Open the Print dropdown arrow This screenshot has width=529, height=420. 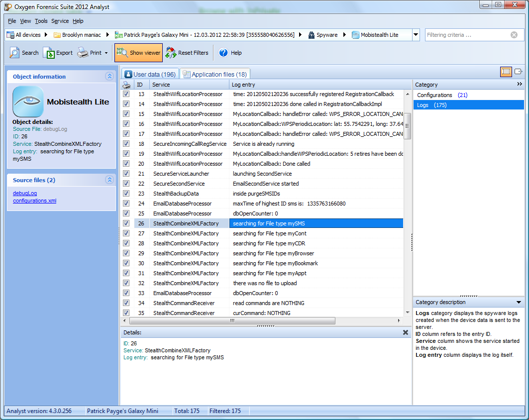pyautogui.click(x=106, y=53)
